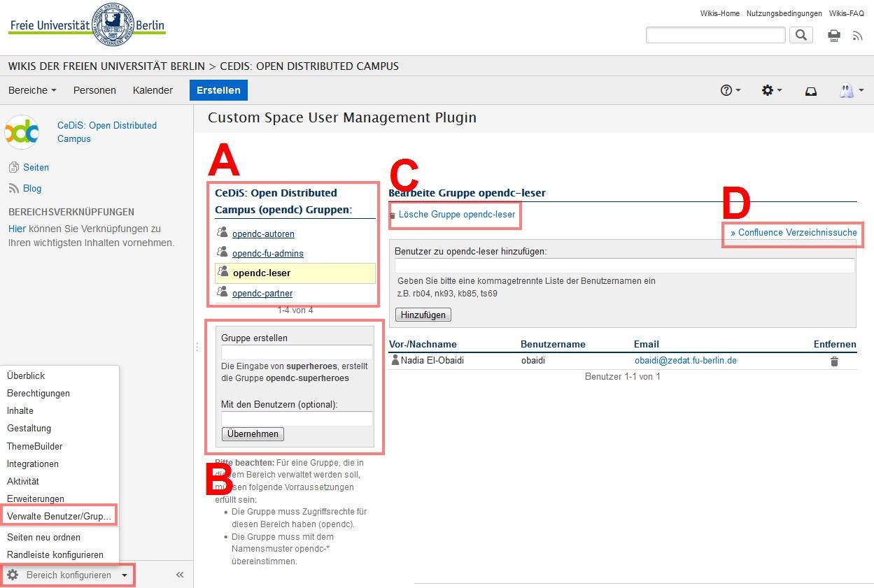Click CeDiS: Open Distributed Campus sidebar link
Viewport: 874px width, 588px height.
[107, 131]
